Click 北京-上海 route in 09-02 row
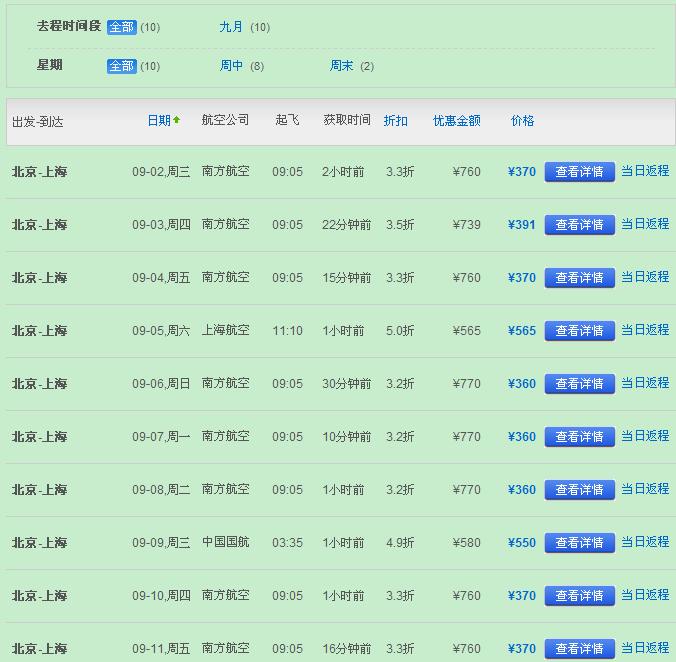The image size is (676, 662). (39, 172)
